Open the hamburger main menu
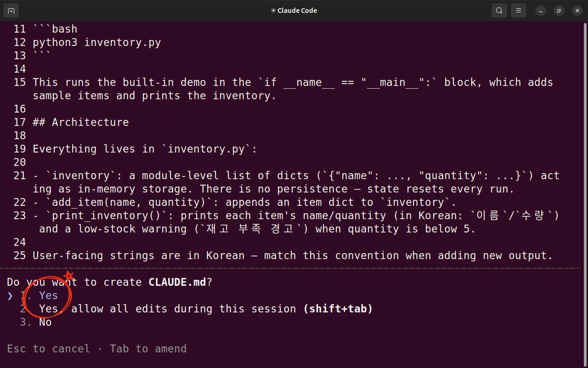The image size is (588, 368). (519, 10)
